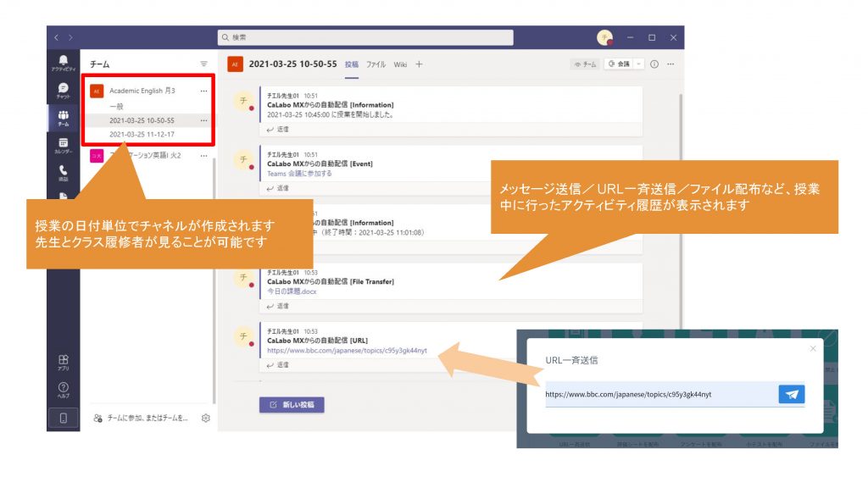Open more options for Academic English 月3
The image size is (868, 488).
[203, 91]
